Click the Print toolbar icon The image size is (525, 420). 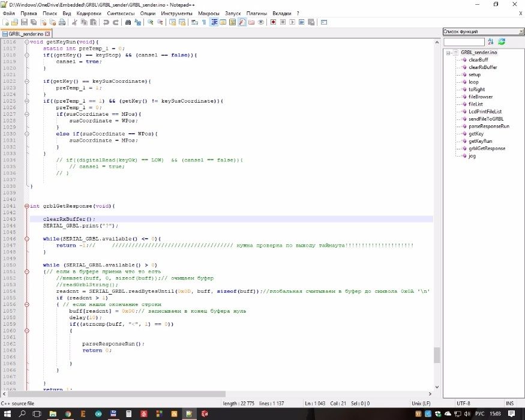coord(61,22)
